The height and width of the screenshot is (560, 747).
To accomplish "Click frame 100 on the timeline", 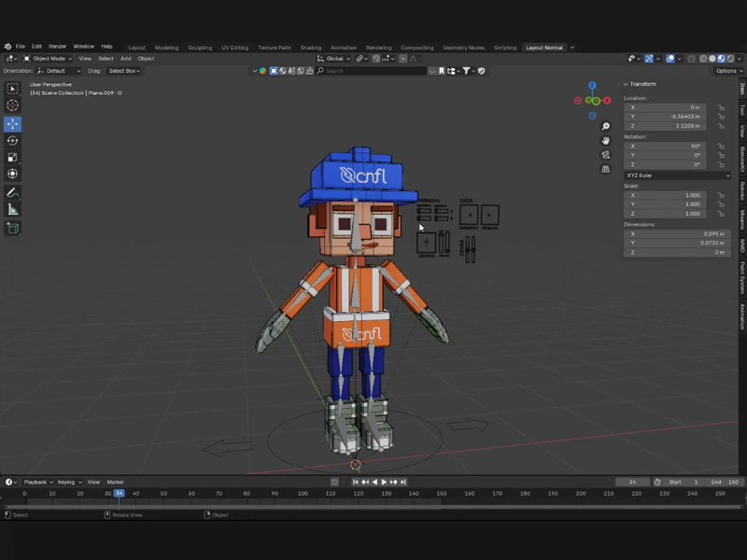I will 303,493.
